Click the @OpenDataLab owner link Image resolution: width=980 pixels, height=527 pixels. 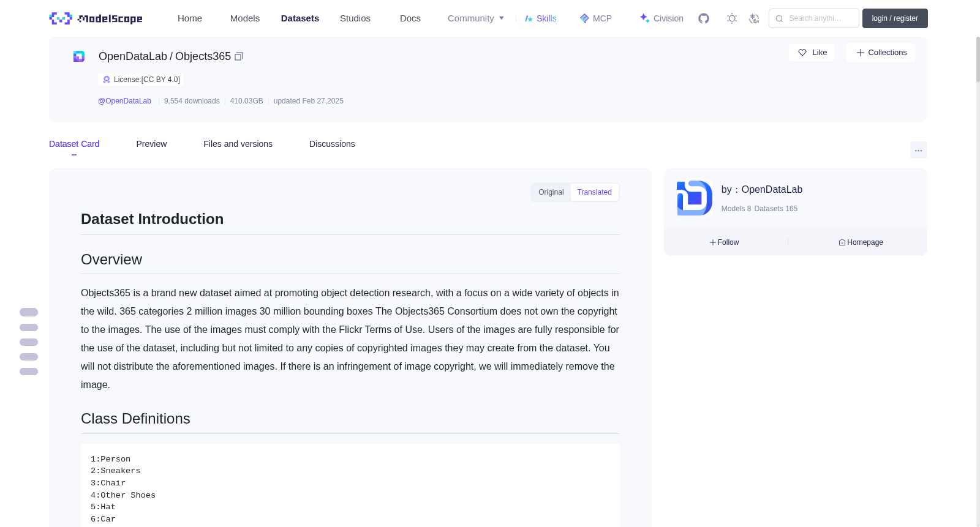tap(124, 101)
